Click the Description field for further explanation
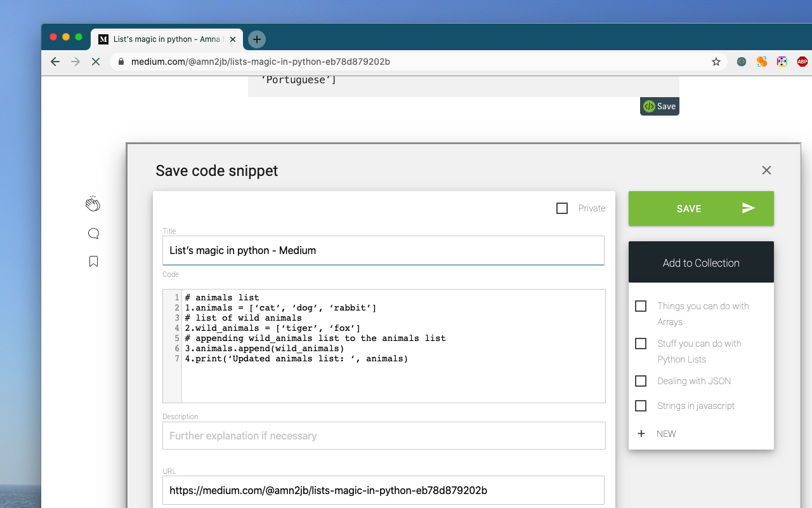Screen dimensions: 812x508 click(x=384, y=436)
